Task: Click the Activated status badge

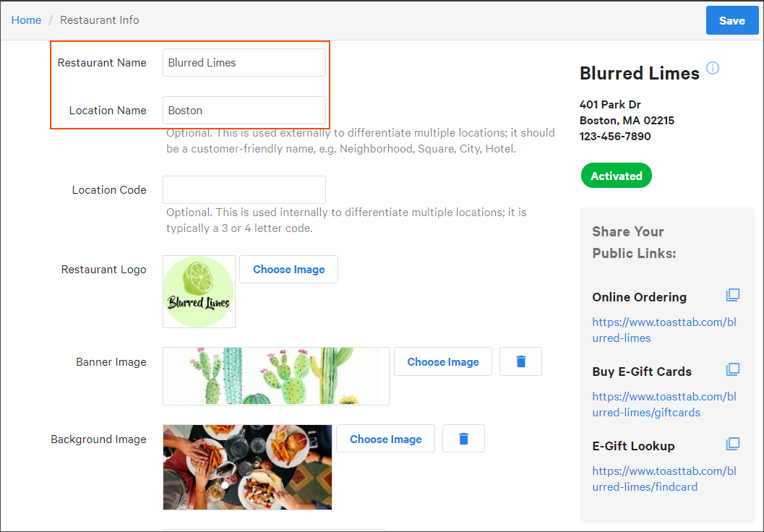Action: click(616, 176)
